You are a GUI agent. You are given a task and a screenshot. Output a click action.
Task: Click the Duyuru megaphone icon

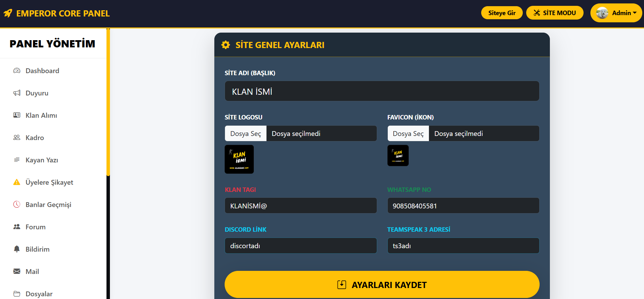click(x=17, y=93)
